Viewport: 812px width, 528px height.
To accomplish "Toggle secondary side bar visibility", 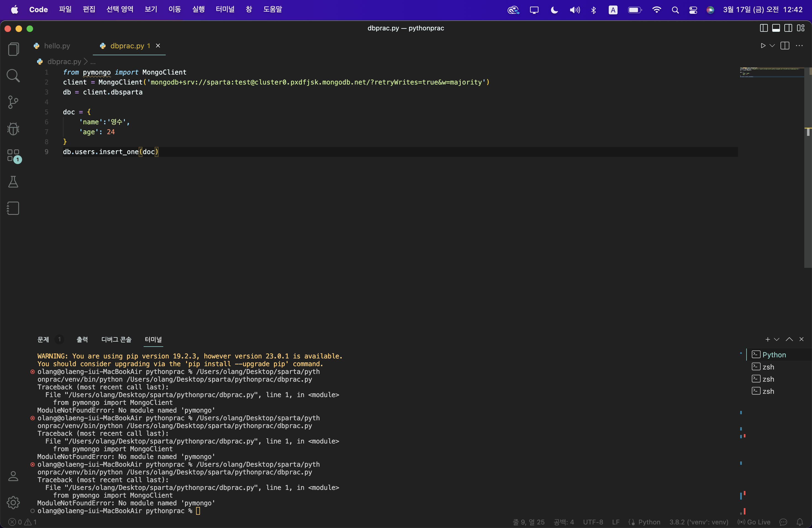I will (x=788, y=28).
